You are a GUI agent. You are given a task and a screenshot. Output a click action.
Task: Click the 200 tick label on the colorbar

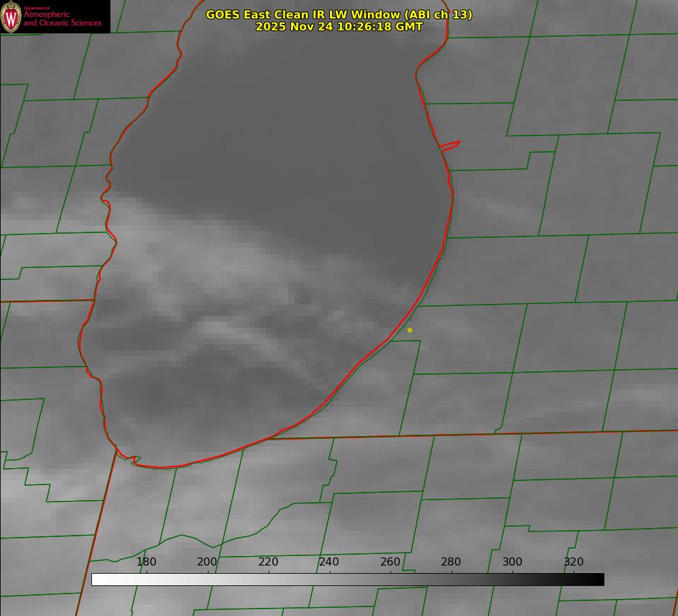click(207, 561)
